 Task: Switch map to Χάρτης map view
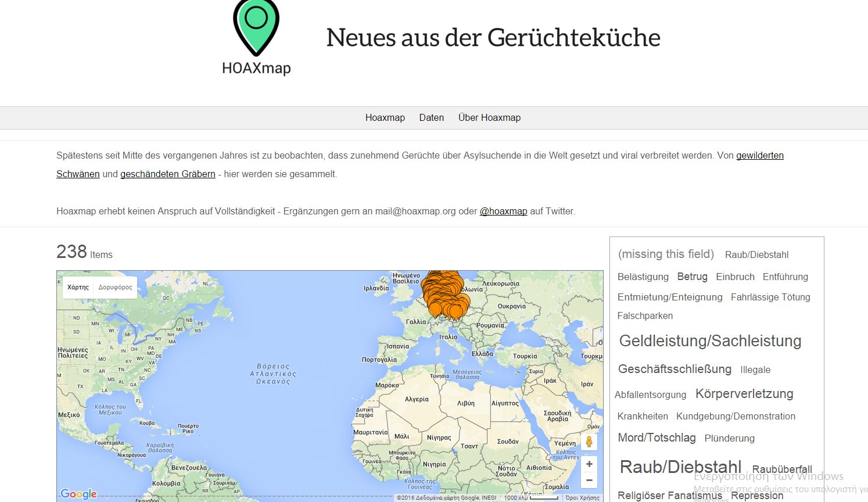tap(78, 287)
